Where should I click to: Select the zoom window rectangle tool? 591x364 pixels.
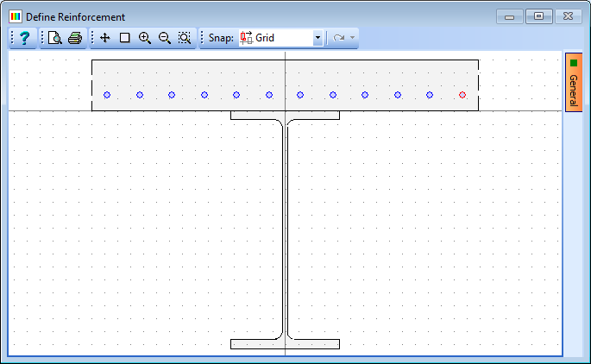125,38
